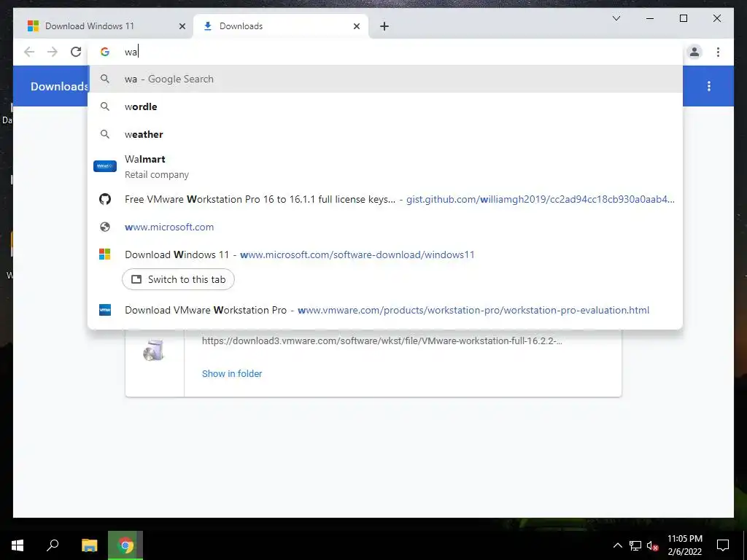Click the VMware installer file icon

tap(154, 350)
